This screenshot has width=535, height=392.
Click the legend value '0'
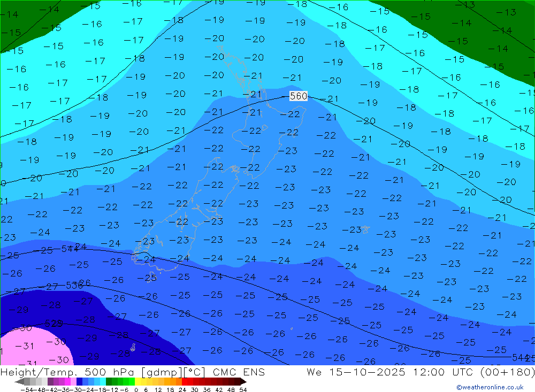point(136,390)
